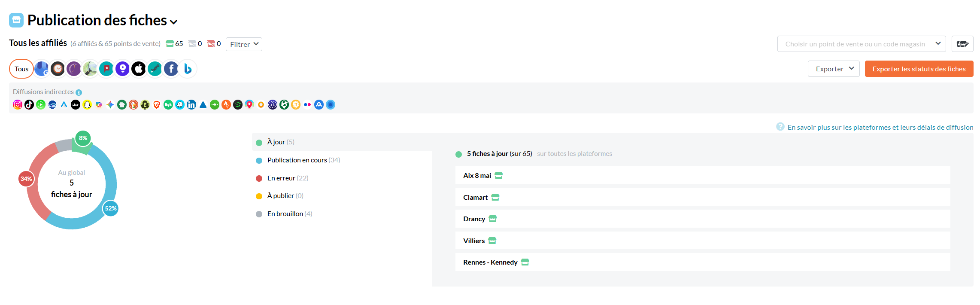Open the platform diffusion delays help link
Image resolution: width=980 pixels, height=305 pixels.
[880, 127]
